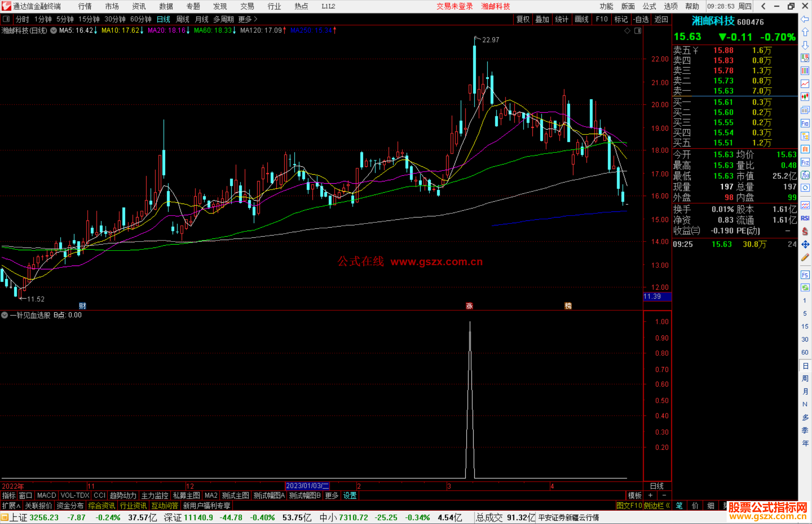Screen dimensions: 812x524
Task: Click the back arrow icon in right sidebar
Action: (x=805, y=19)
